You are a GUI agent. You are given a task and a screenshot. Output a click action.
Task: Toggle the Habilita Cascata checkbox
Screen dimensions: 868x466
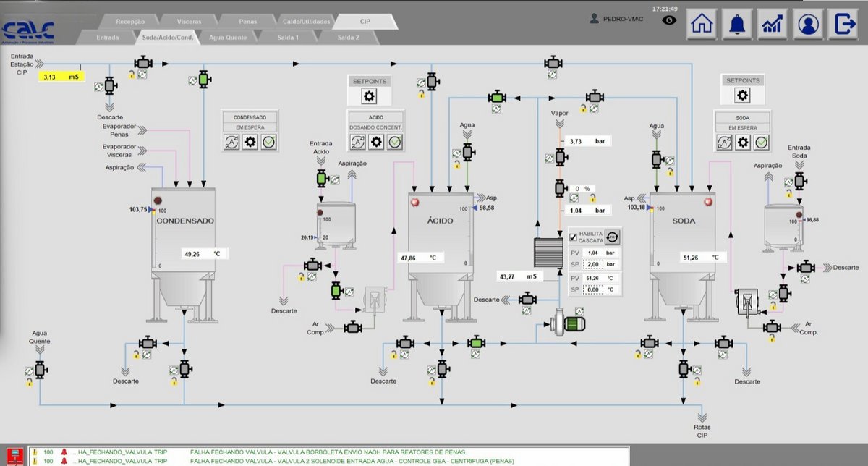tap(574, 237)
